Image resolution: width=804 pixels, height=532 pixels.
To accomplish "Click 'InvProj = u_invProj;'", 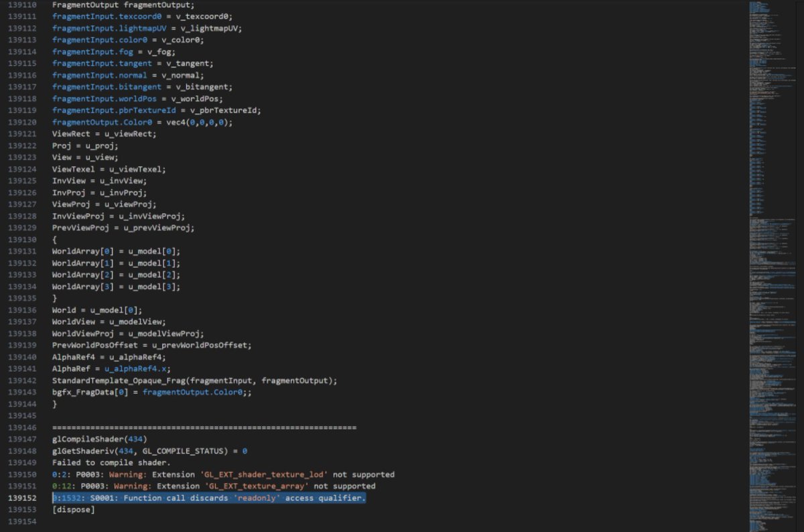I will coord(99,192).
